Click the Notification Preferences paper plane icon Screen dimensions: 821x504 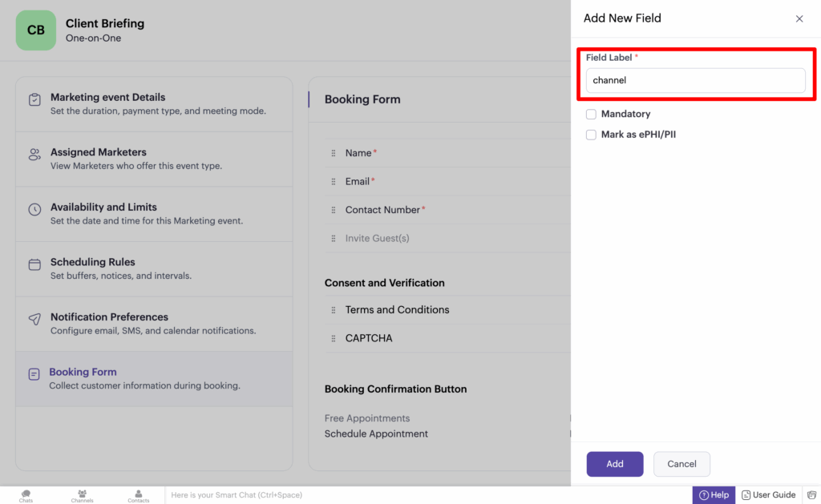click(x=34, y=319)
